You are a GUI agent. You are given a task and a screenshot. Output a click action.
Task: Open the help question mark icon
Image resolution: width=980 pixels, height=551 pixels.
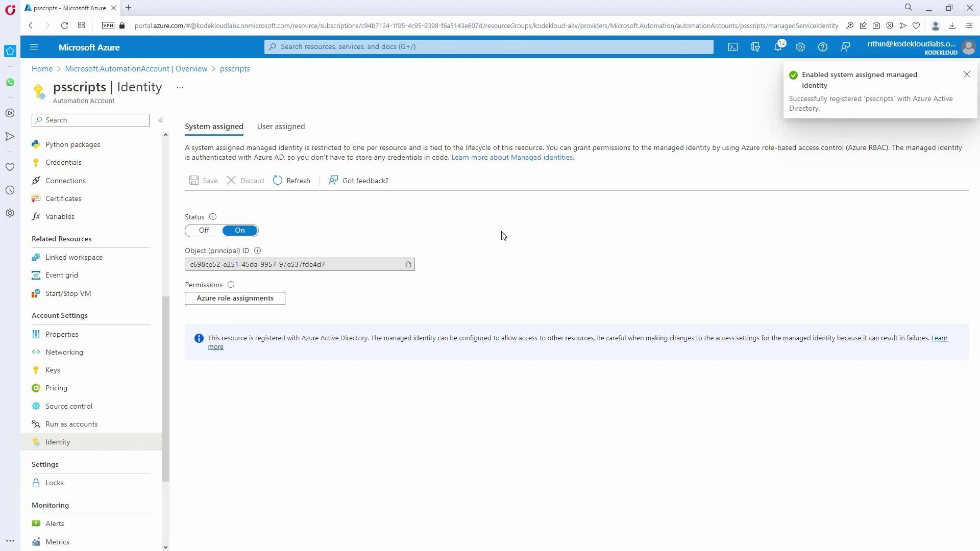point(822,47)
